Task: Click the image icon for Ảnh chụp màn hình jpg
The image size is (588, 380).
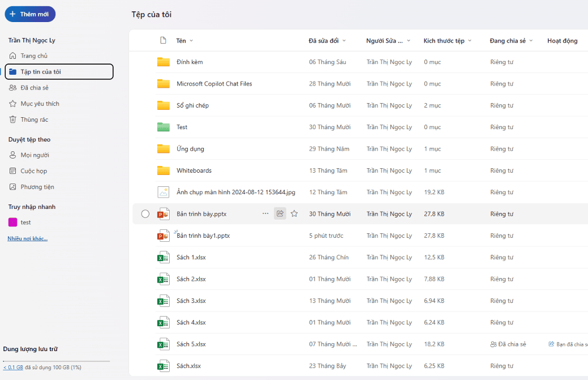Action: (x=163, y=192)
